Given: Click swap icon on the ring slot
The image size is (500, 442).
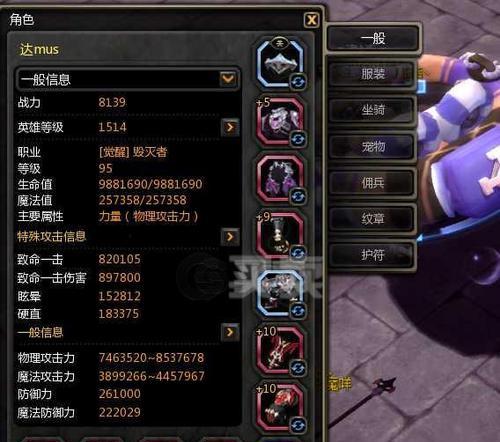Looking at the screenshot, I should 298,81.
